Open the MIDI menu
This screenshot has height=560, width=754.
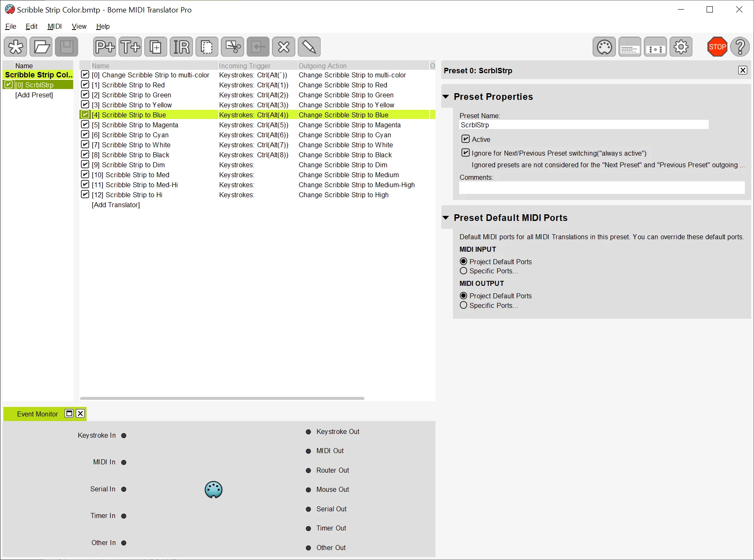[54, 26]
